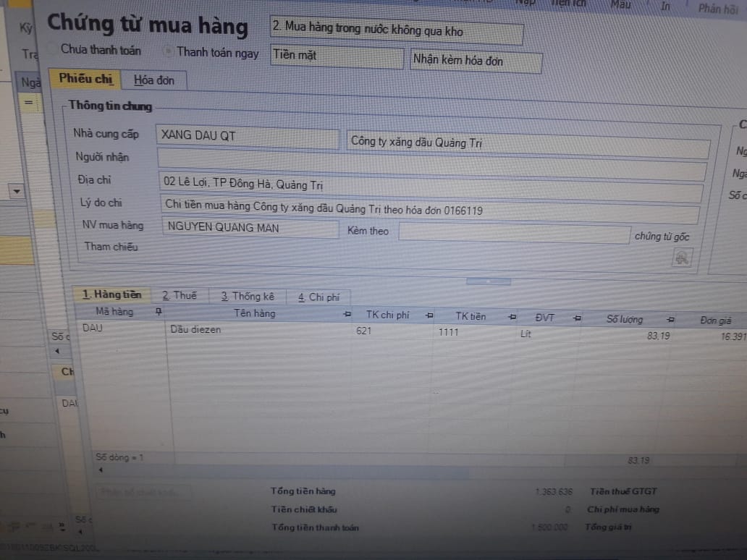Click the 'Số dòng = 1' row count text
This screenshot has height=560, width=747.
[x=119, y=457]
